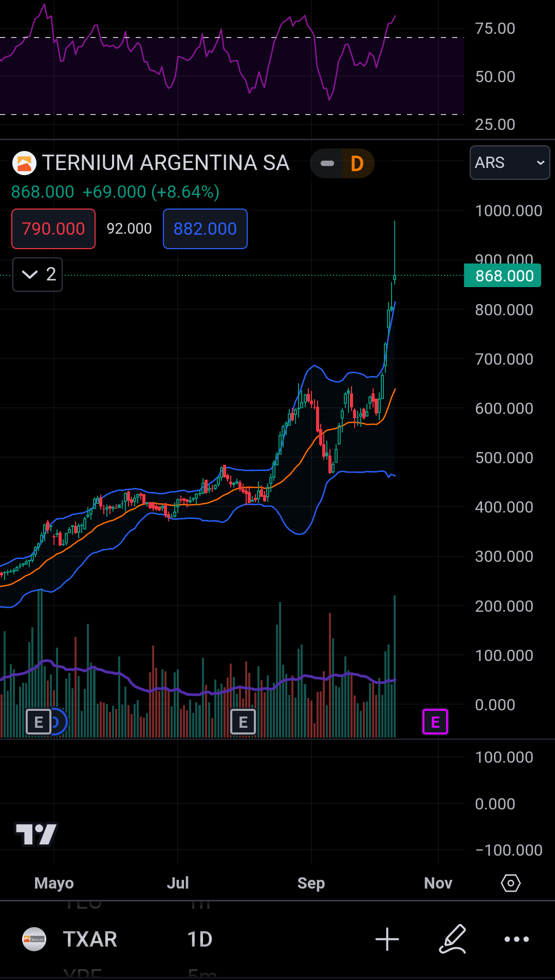555x980 pixels.
Task: Expand the indicators legend showing 2
Action: (38, 274)
